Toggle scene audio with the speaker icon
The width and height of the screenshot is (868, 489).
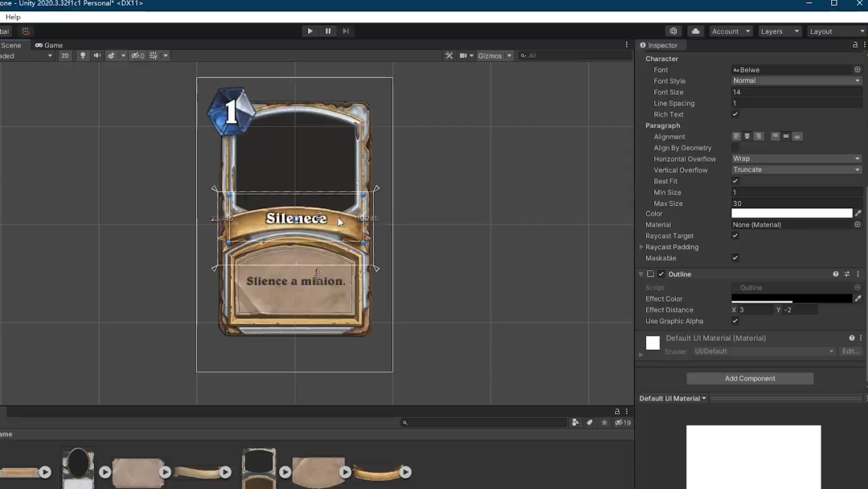(x=97, y=55)
